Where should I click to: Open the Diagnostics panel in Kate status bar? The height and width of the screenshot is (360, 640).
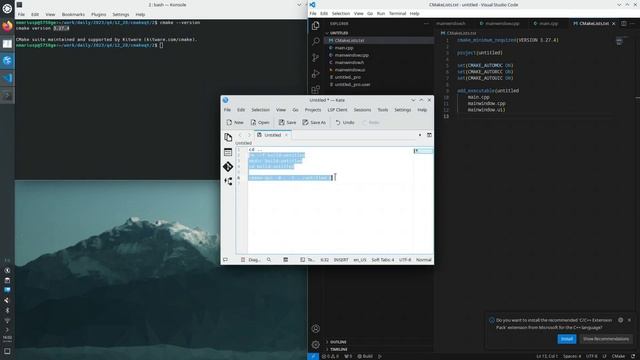[251, 260]
